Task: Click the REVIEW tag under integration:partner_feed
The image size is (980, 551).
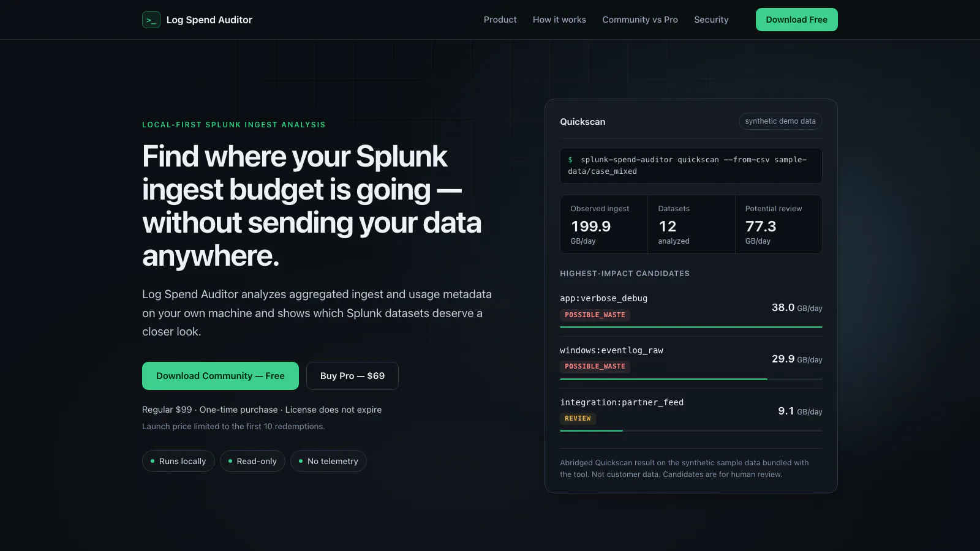Action: 578,419
